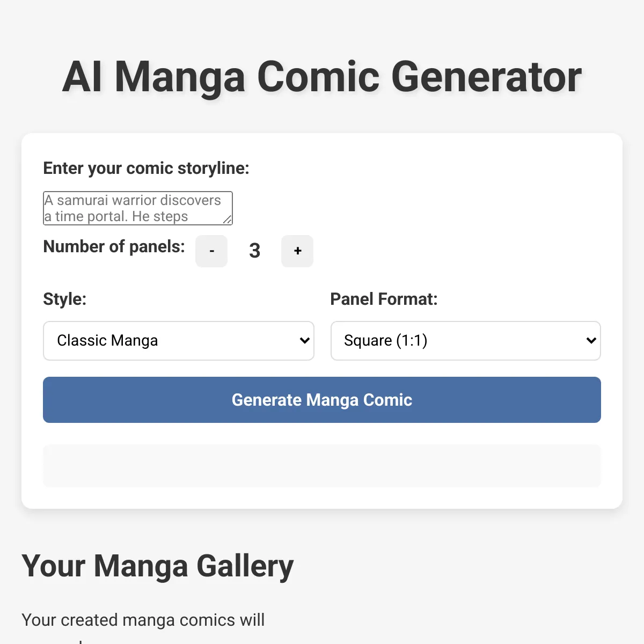Focus the comic storyline text area
Screen dimensions: 644x644
(x=138, y=208)
